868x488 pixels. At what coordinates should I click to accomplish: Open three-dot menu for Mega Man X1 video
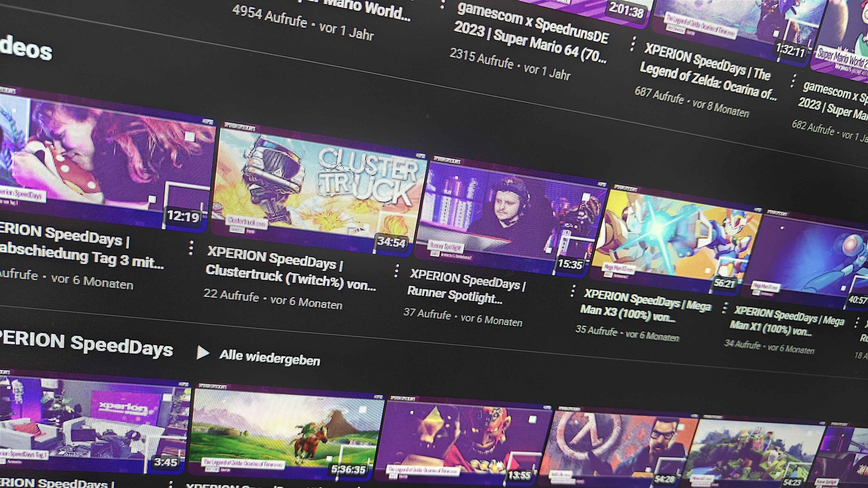(856, 322)
